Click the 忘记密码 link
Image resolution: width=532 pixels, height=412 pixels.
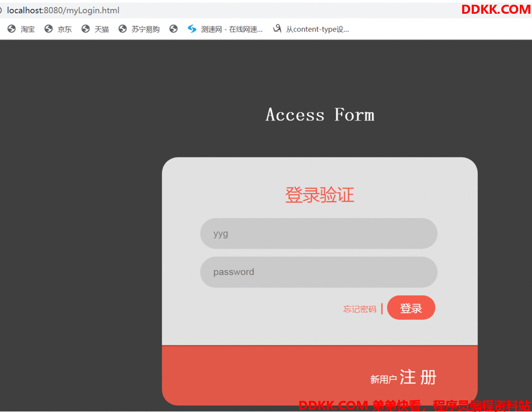[x=360, y=309]
